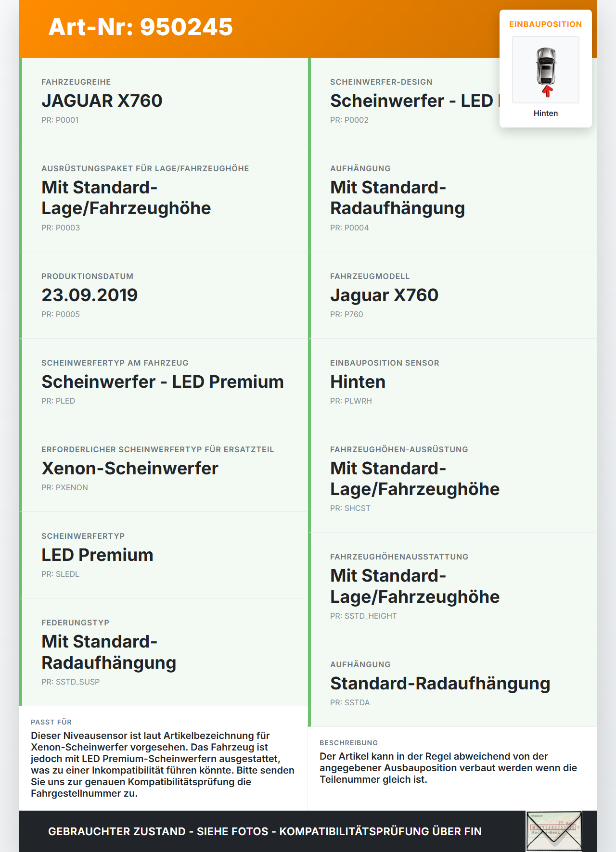Screen dimensions: 616x852
Task: Click the Scheinwerfer-Design LED card
Action: click(x=452, y=101)
